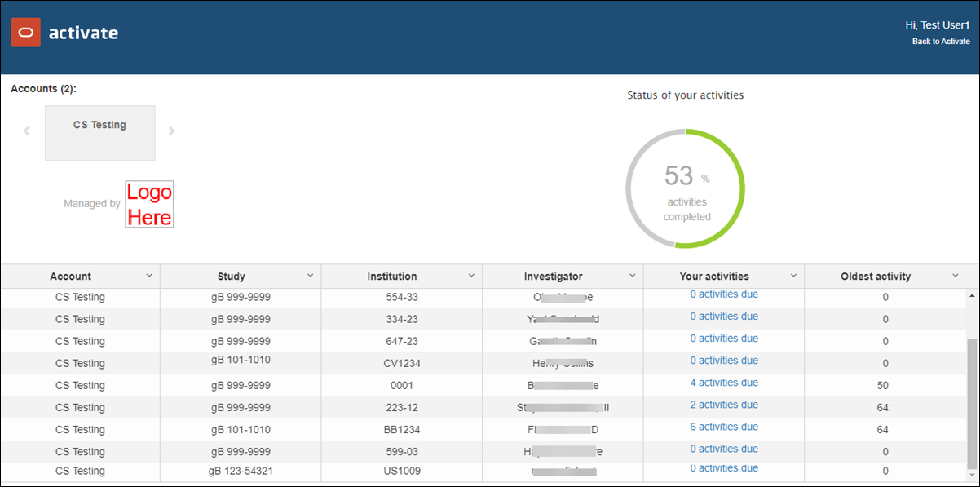980x487 pixels.
Task: Open the Account column dropdown
Action: [150, 276]
